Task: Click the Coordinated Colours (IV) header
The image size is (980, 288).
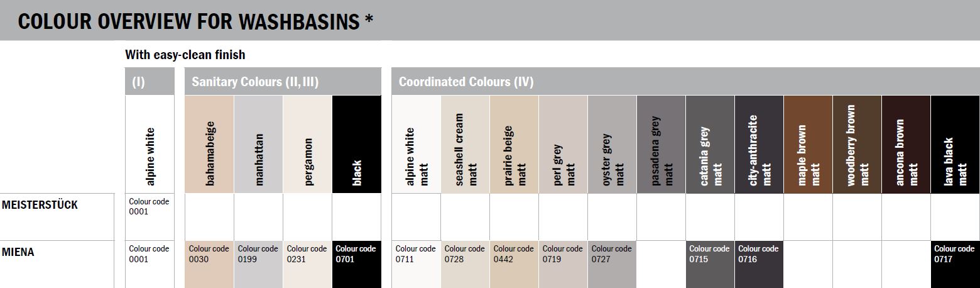Action: click(685, 82)
